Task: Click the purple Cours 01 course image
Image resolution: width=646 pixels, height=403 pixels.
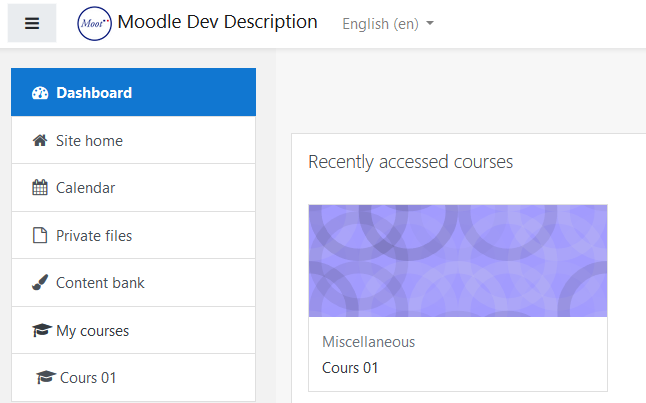Action: point(458,261)
